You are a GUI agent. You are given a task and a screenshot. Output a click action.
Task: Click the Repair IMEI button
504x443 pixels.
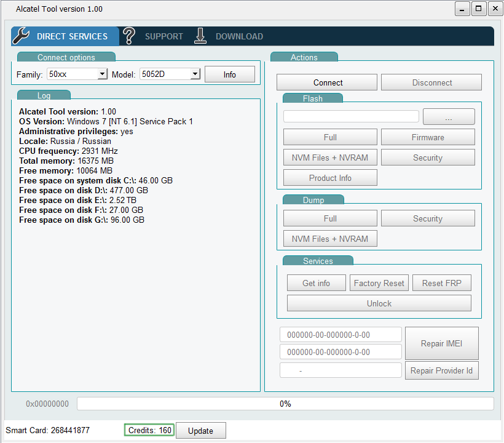pos(441,343)
